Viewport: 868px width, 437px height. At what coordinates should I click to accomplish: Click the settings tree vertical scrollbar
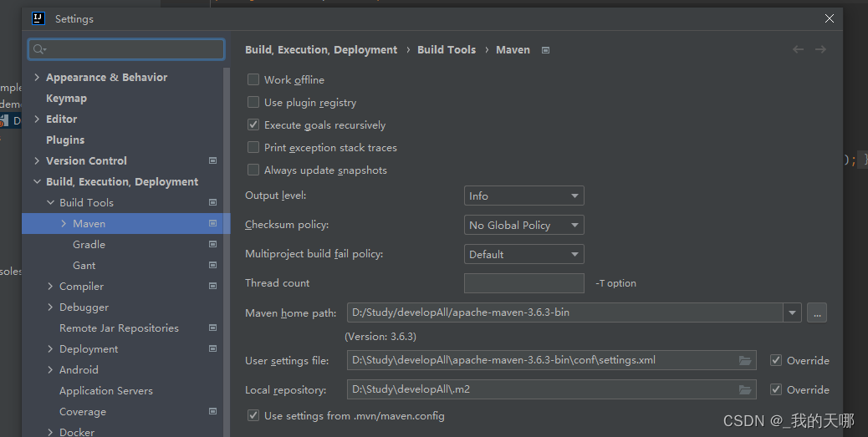[227, 252]
